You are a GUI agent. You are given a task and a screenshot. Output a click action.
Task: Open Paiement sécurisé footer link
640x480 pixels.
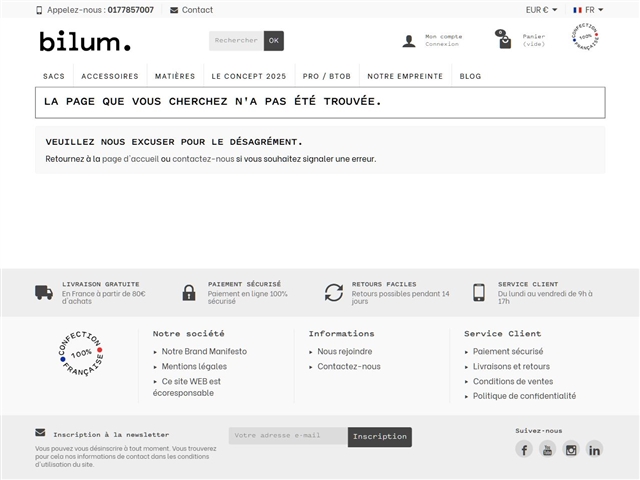click(508, 351)
